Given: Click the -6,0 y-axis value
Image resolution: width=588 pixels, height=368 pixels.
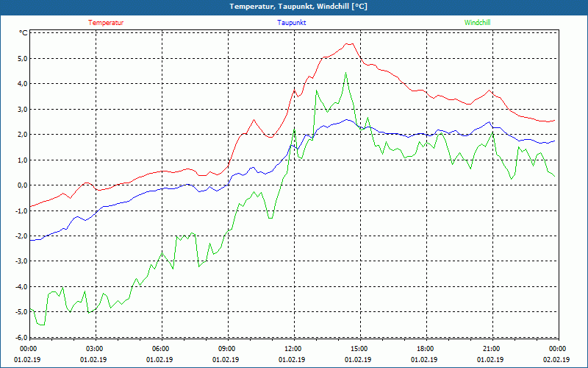Looking at the screenshot, I should point(21,337).
